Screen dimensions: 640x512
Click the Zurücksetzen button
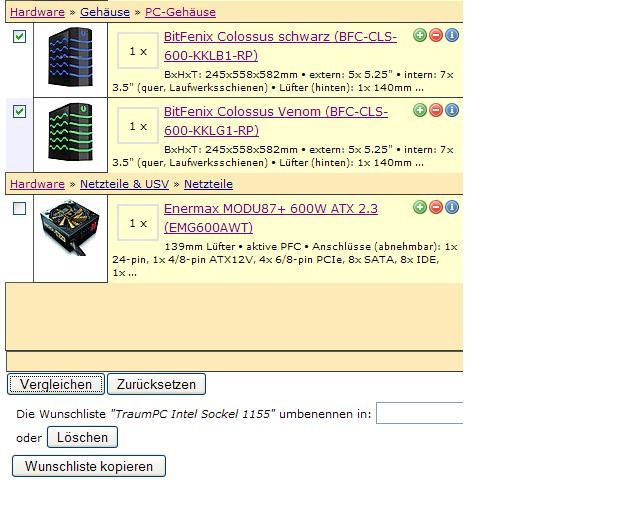tap(156, 384)
